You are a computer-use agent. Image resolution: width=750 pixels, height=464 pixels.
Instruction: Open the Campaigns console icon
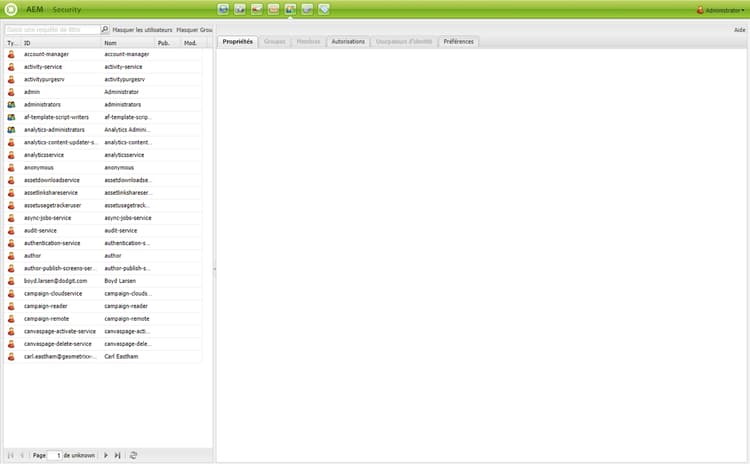pos(256,9)
